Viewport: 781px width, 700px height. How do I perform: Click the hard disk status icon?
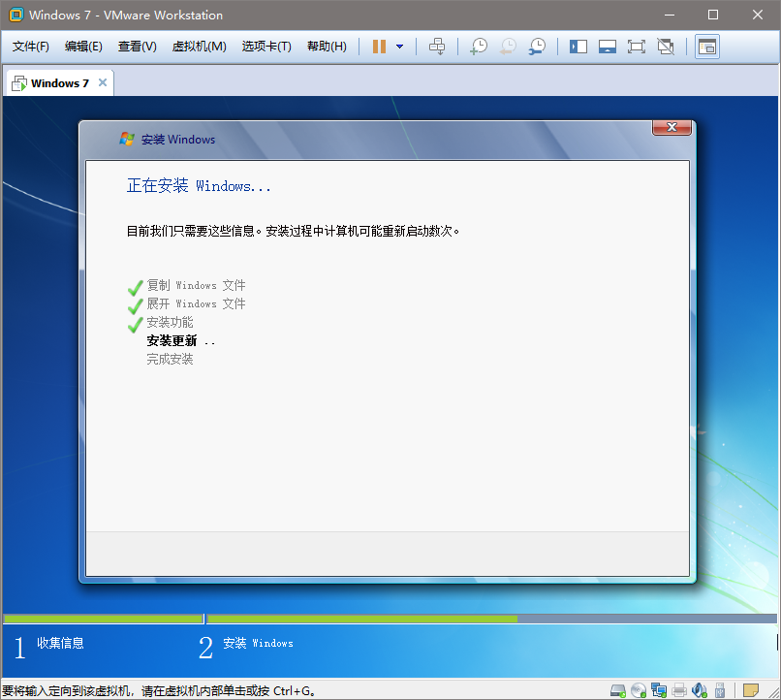pos(618,690)
